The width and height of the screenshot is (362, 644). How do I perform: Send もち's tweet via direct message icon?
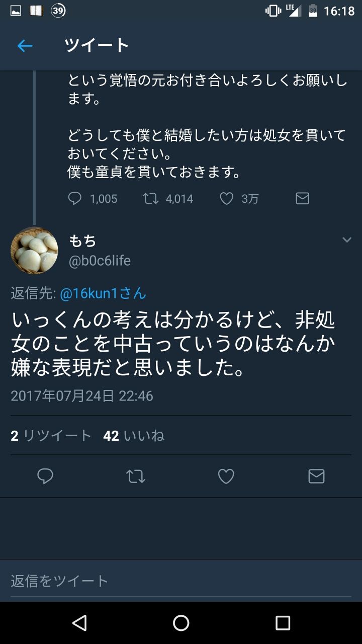(316, 476)
